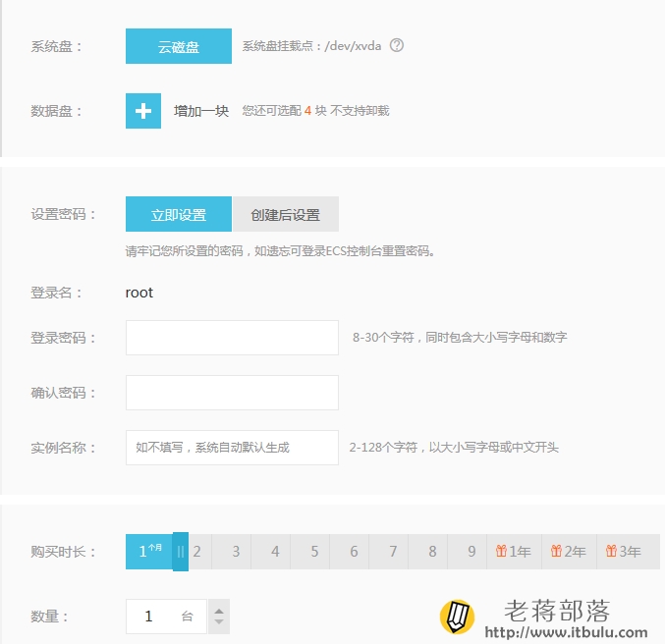Visit the www.itbulu.com link

coord(566,632)
